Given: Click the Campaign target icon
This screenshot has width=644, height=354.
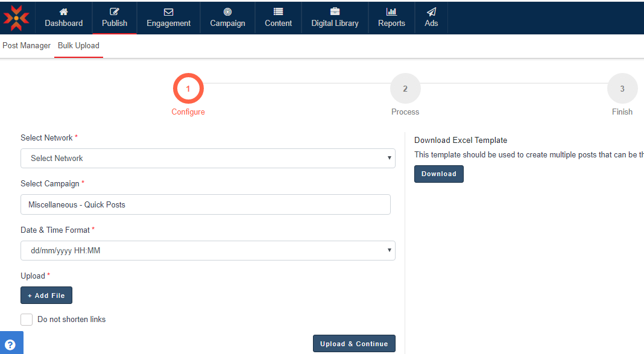Looking at the screenshot, I should tap(227, 11).
